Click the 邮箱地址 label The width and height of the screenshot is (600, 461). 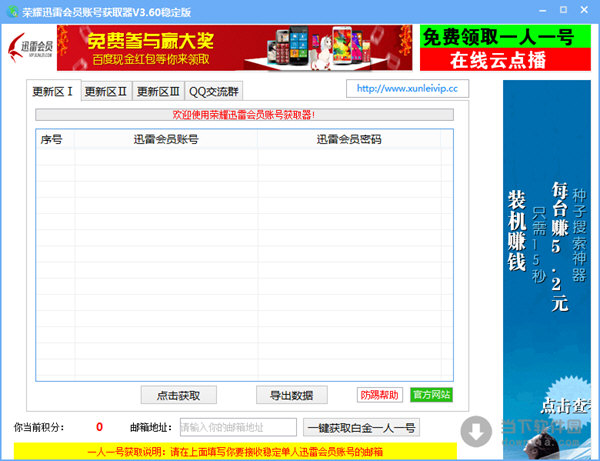[151, 427]
